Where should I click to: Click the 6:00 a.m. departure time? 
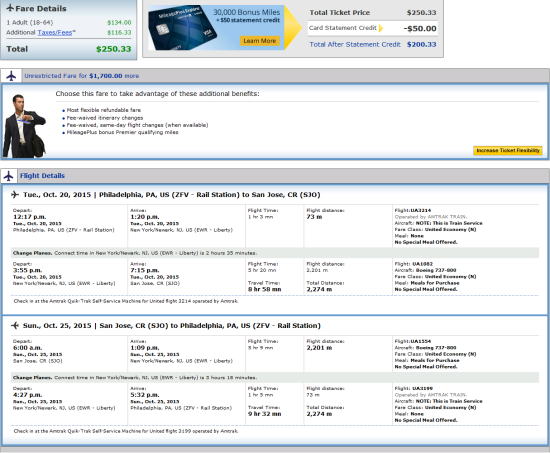click(x=27, y=348)
